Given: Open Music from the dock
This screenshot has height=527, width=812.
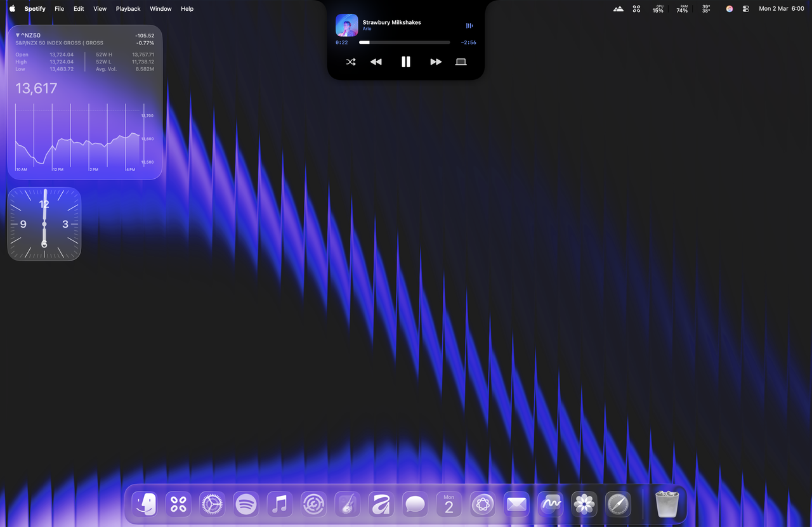Looking at the screenshot, I should (x=280, y=505).
